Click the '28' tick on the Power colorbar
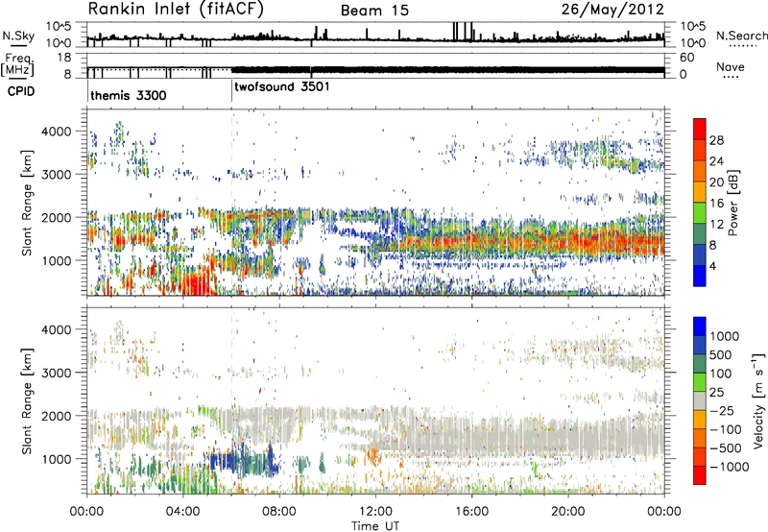 pos(716,140)
